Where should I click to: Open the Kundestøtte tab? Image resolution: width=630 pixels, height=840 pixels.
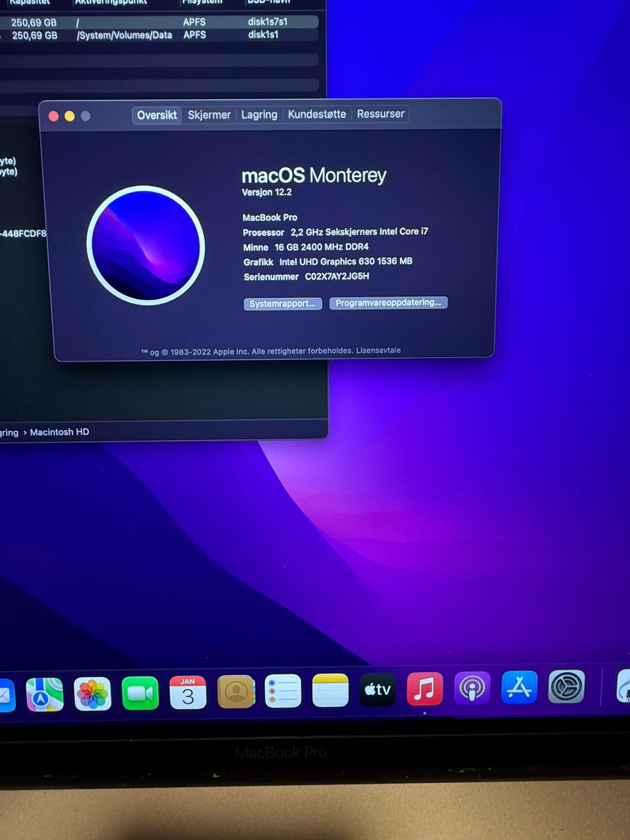(x=317, y=114)
